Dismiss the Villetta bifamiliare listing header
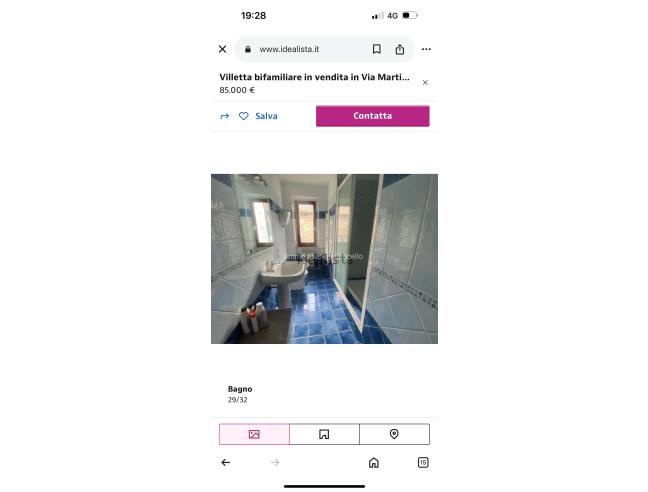The image size is (648, 492). [425, 83]
